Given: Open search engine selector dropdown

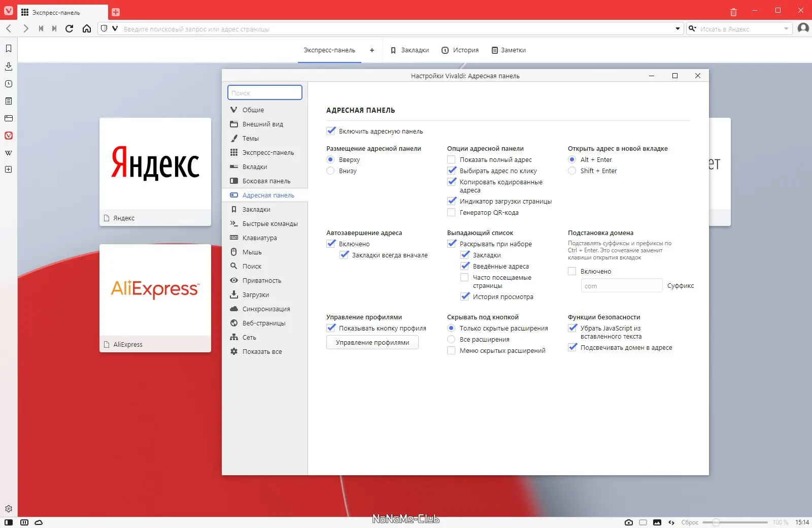Looking at the screenshot, I should coord(693,28).
